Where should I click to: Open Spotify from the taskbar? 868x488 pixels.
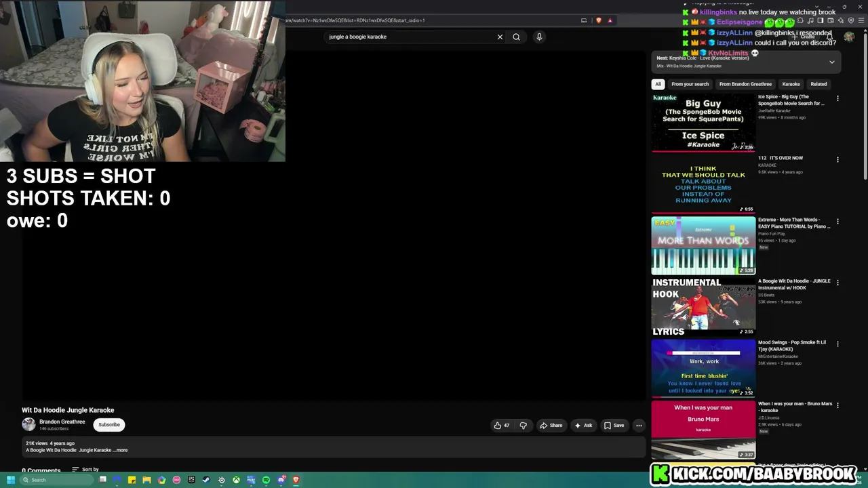click(x=266, y=480)
